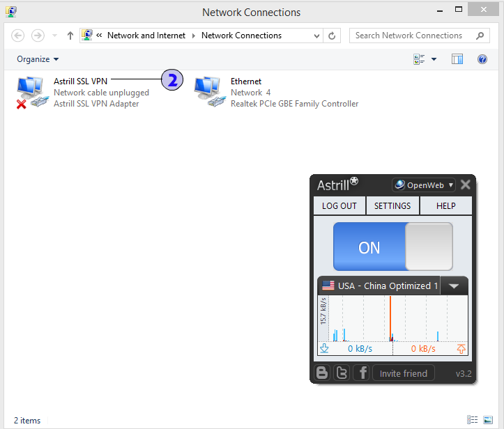The image size is (504, 429).
Task: Open Astrill SETTINGS
Action: pos(392,205)
